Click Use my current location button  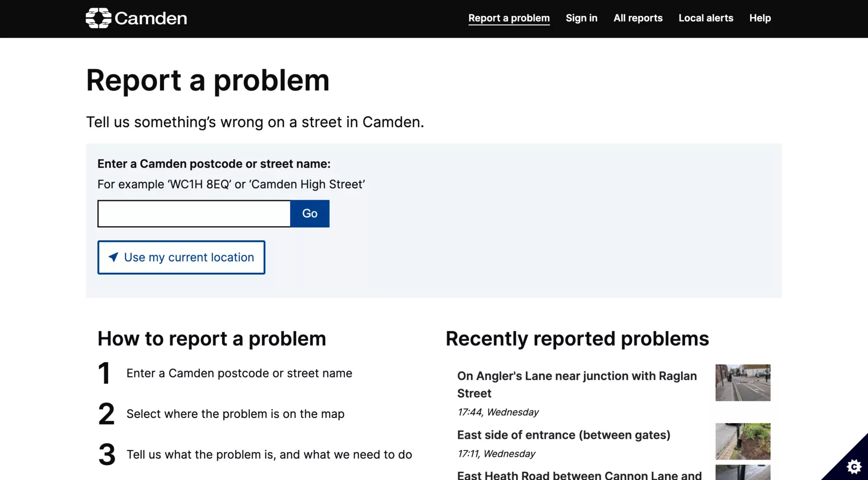(181, 257)
